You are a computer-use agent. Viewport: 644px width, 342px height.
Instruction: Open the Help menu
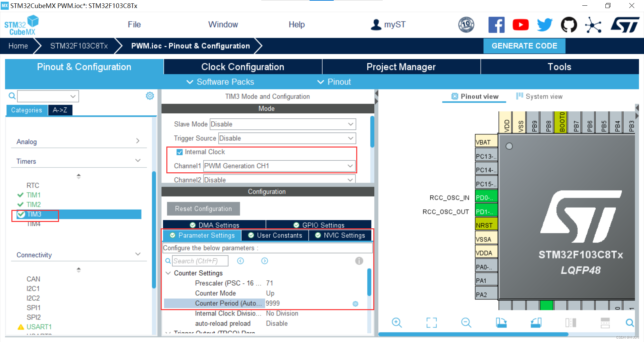[297, 24]
